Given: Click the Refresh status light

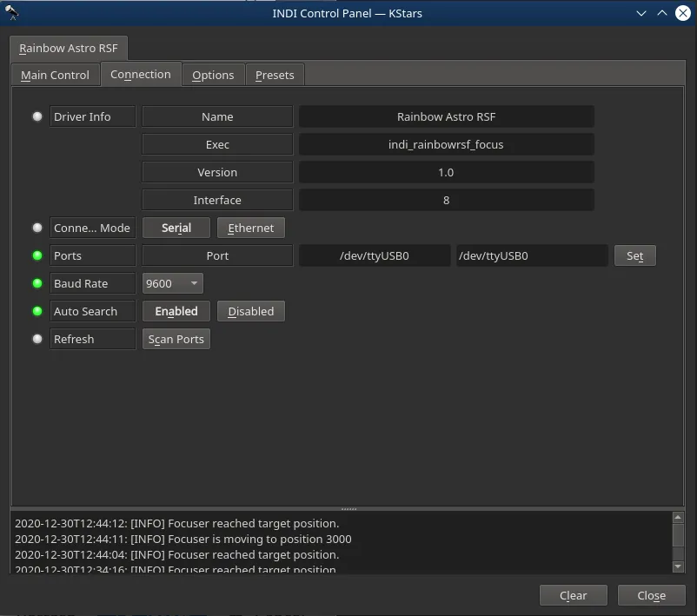Looking at the screenshot, I should pos(37,339).
